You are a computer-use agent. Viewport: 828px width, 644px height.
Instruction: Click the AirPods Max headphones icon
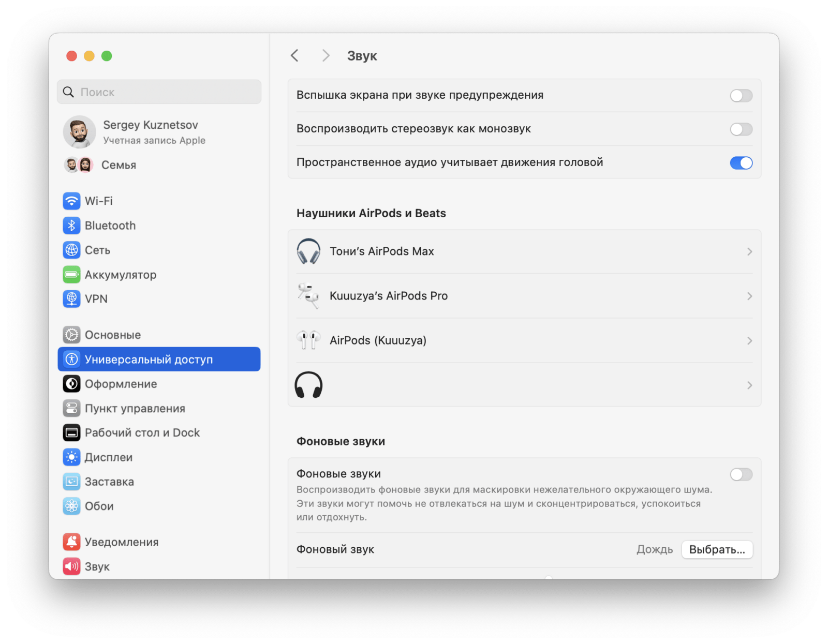pos(308,251)
